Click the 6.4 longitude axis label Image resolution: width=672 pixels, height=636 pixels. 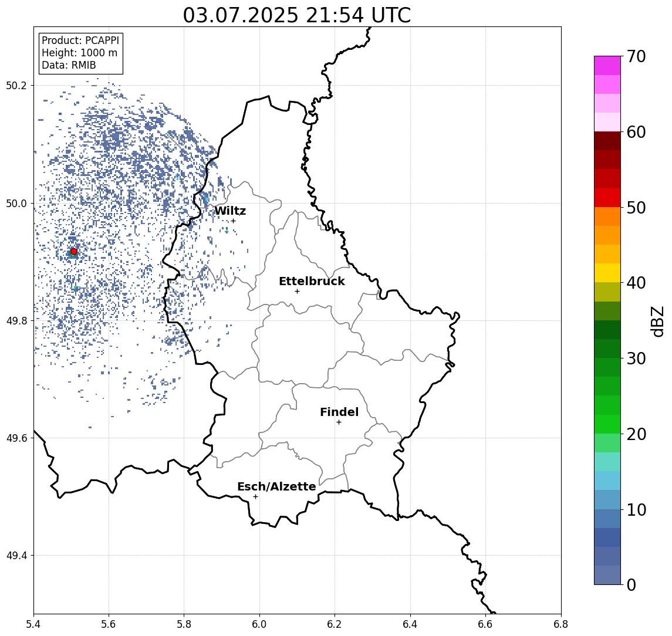tap(410, 624)
